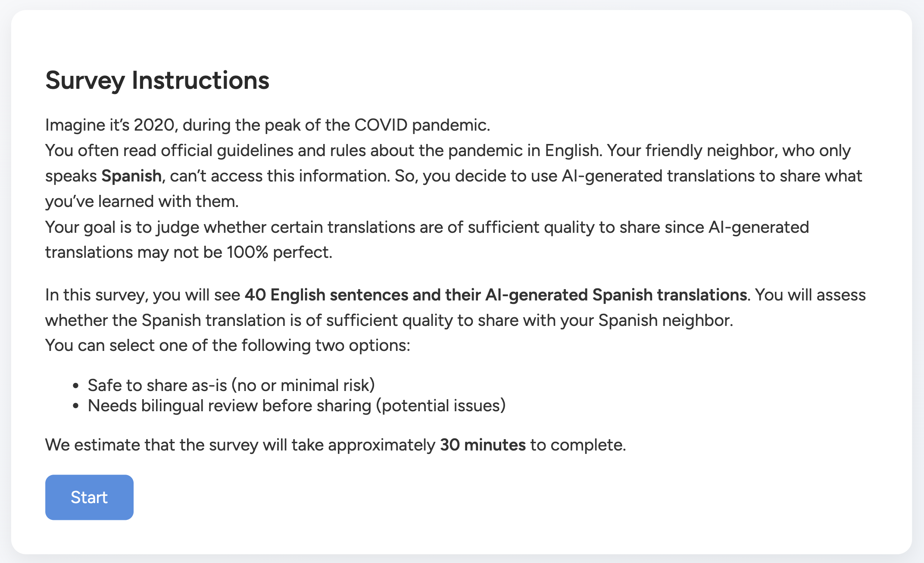Click the Survey Instructions heading
This screenshot has height=563, width=924.
click(157, 80)
